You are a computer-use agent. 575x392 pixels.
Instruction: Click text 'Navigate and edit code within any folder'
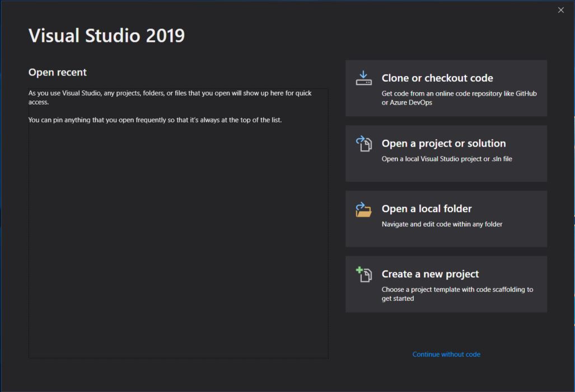tap(442, 224)
